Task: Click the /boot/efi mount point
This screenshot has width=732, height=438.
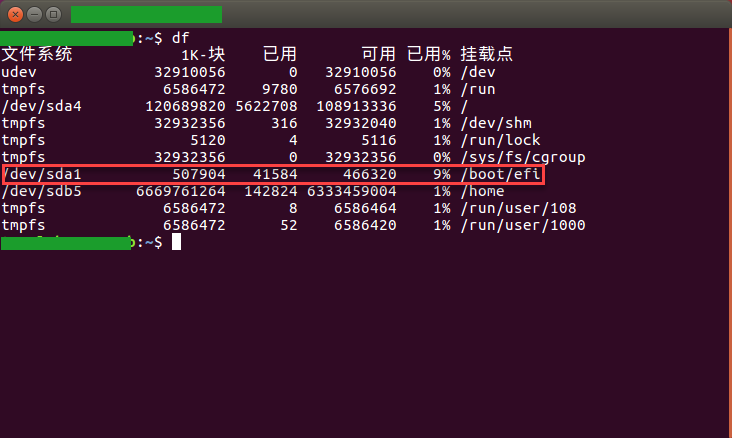Action: tap(501, 175)
